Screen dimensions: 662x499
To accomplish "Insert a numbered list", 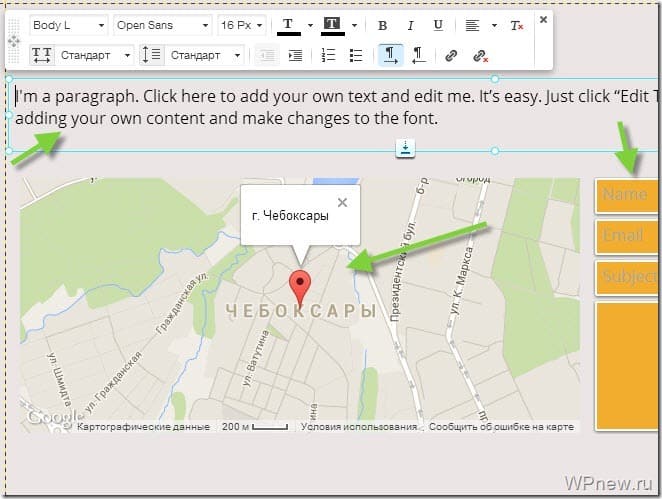I will pyautogui.click(x=328, y=55).
